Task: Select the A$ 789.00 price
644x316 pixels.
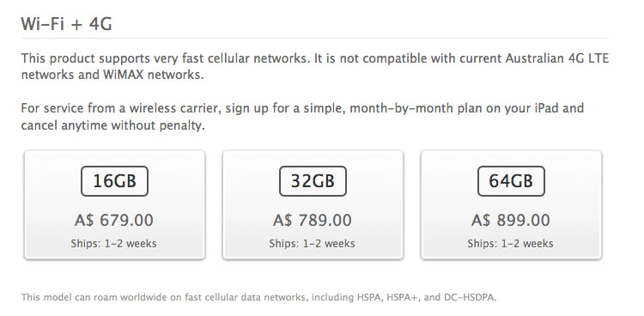Action: (x=313, y=220)
